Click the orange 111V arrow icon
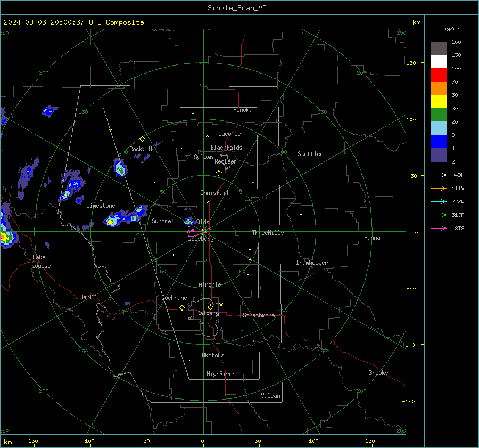 [x=439, y=189]
